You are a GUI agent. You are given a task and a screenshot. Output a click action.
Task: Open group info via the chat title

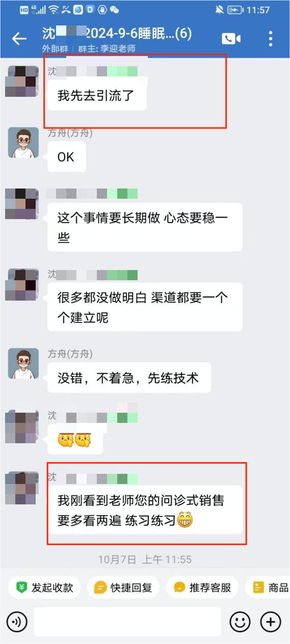117,34
